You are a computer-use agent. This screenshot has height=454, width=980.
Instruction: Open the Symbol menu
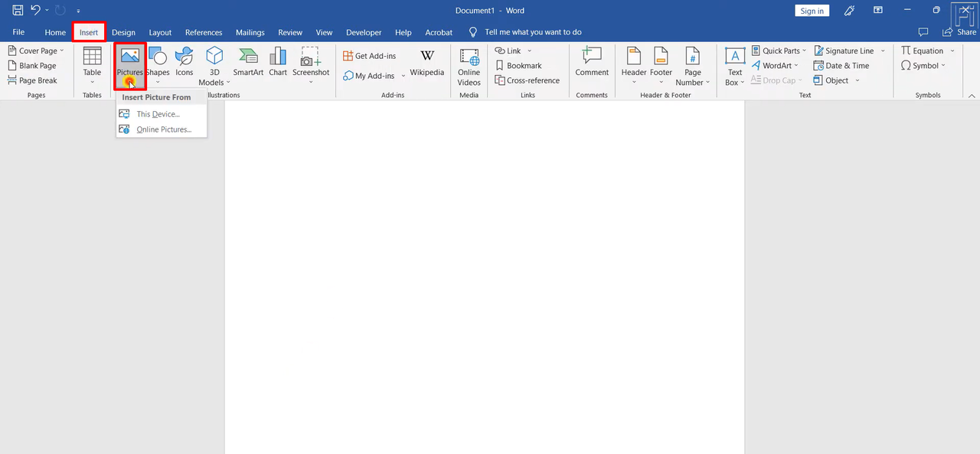923,66
